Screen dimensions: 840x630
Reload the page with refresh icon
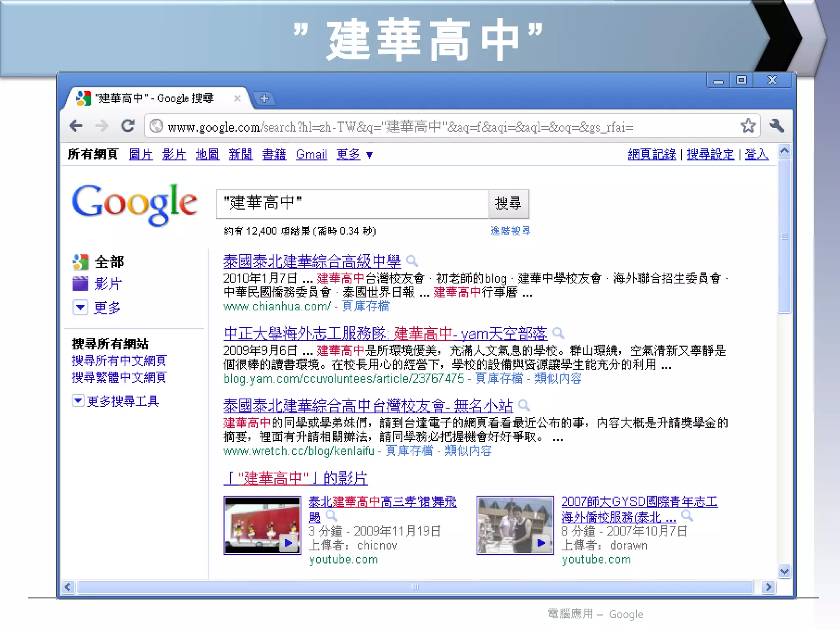click(x=128, y=126)
